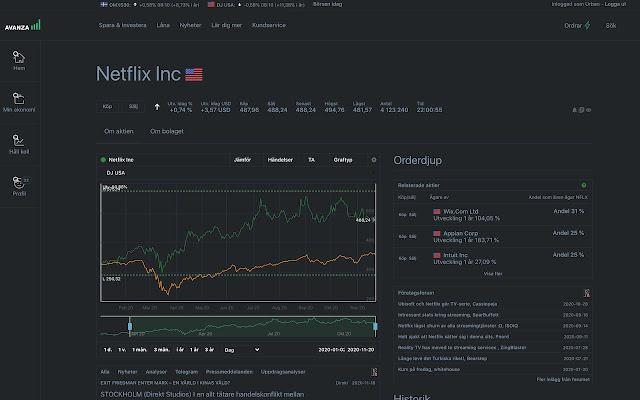The image size is (640, 400).
Task: Click the start date field 2020-01-02
Action: coord(331,350)
